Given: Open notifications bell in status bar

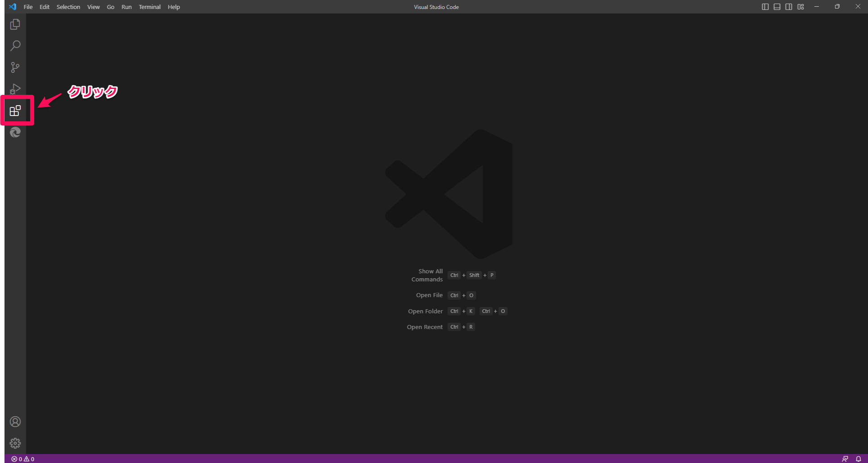Looking at the screenshot, I should tap(858, 459).
